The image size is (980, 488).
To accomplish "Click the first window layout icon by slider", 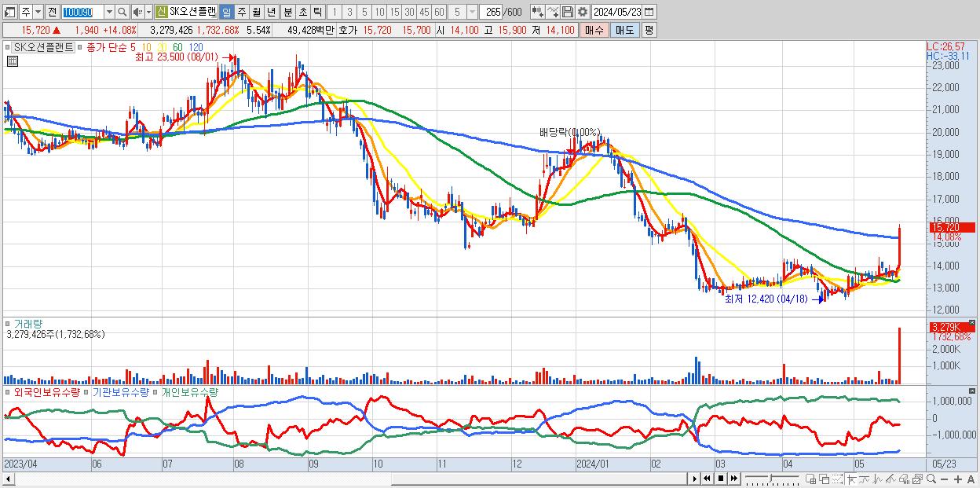I will click(810, 479).
